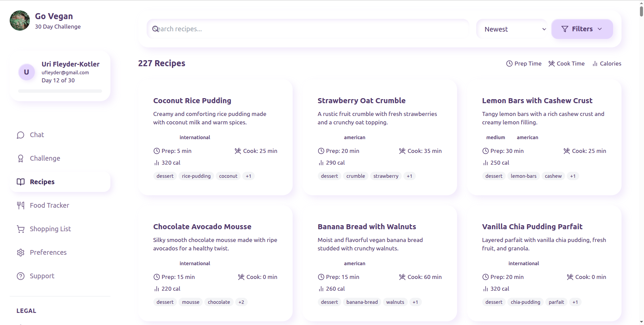Click the user avatar letter U
Viewport: 644px width, 325px height.
[27, 72]
